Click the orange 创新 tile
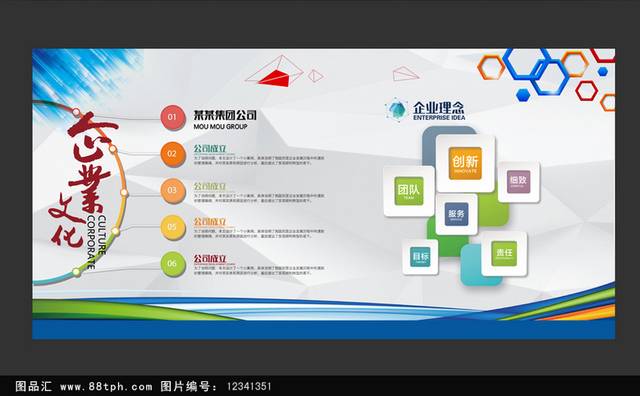The height and width of the screenshot is (396, 640). [465, 163]
